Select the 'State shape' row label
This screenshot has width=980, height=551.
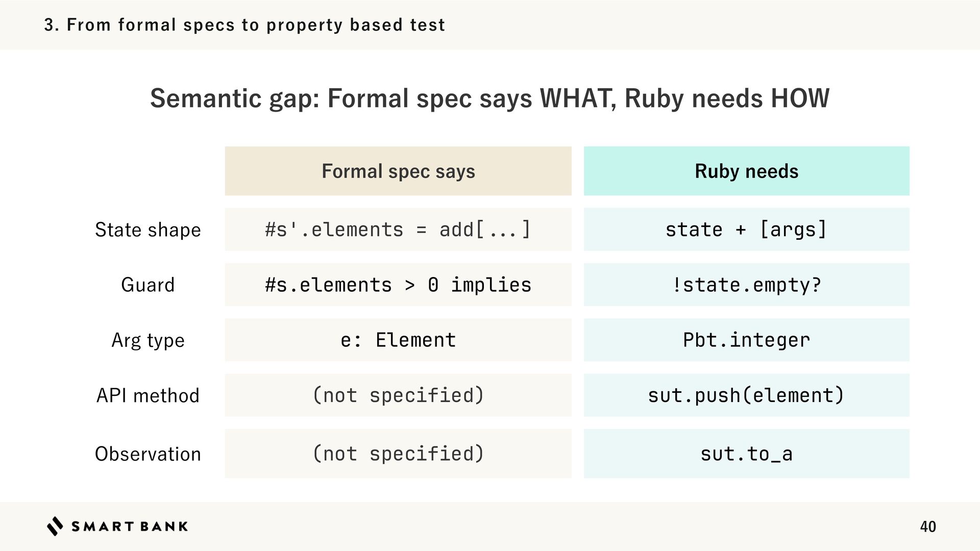148,230
